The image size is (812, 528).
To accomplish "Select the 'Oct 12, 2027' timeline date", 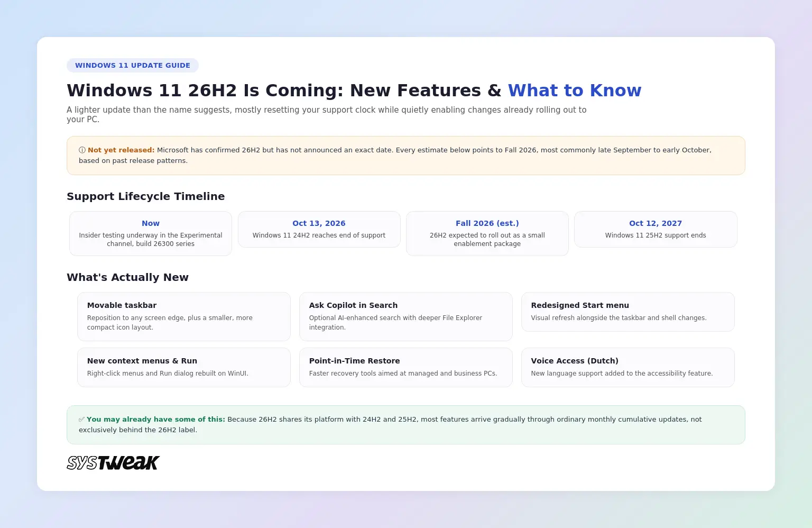I will (x=656, y=223).
